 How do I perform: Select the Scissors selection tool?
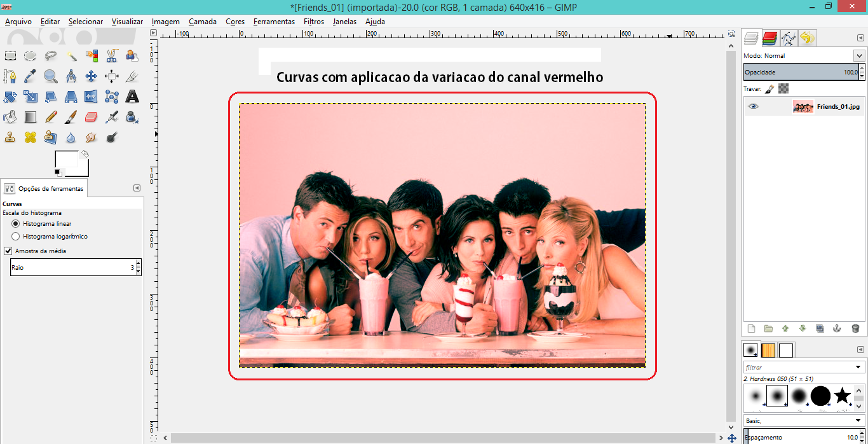pos(111,56)
